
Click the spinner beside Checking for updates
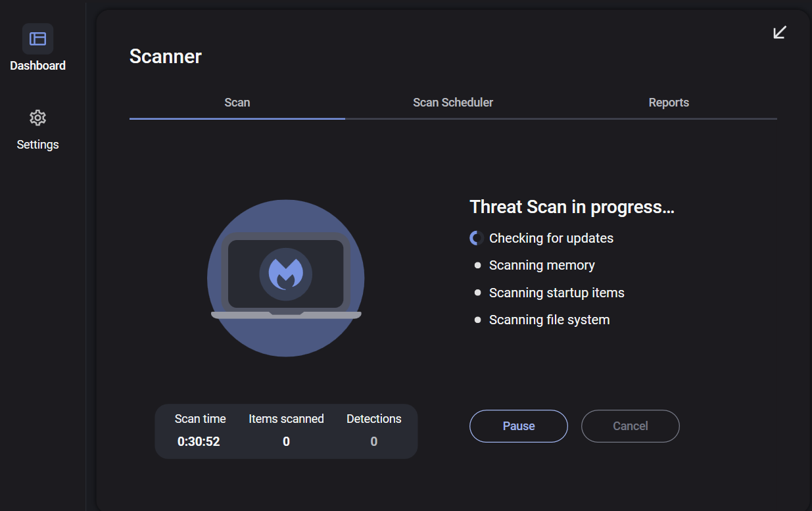(477, 238)
